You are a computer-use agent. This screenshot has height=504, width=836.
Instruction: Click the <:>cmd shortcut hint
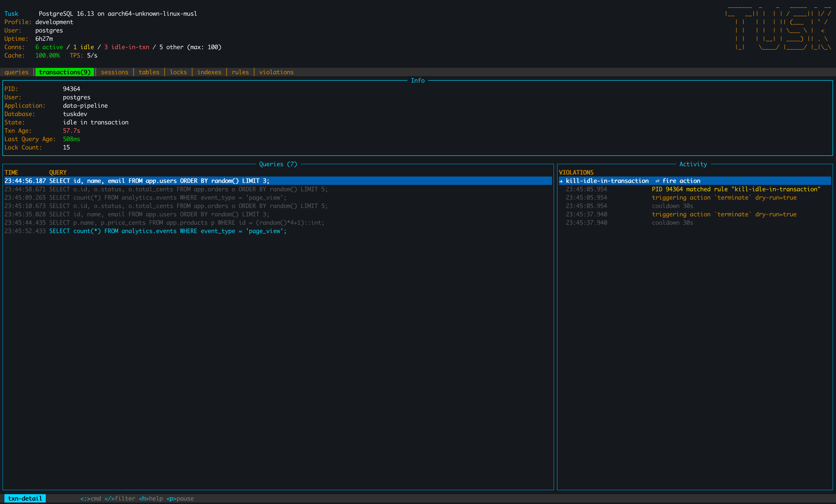point(91,499)
